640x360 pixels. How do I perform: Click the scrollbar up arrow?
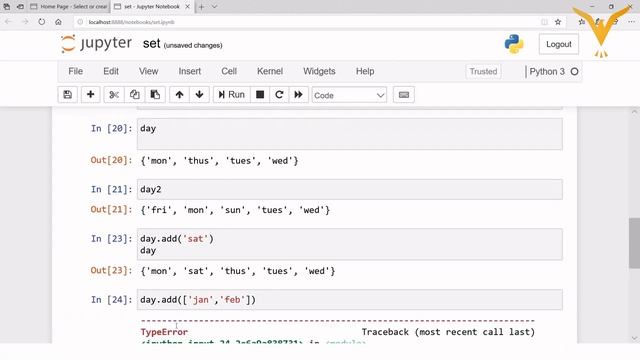(634, 111)
